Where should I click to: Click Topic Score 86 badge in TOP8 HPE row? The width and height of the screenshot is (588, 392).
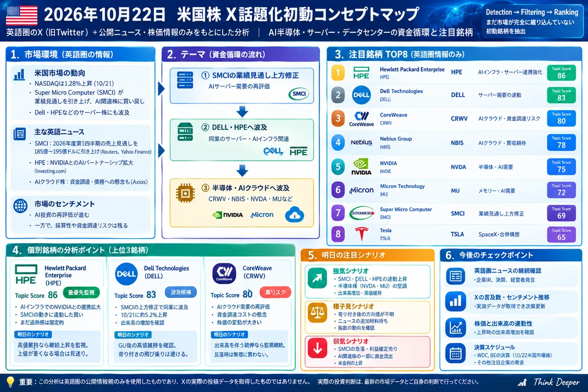(561, 73)
